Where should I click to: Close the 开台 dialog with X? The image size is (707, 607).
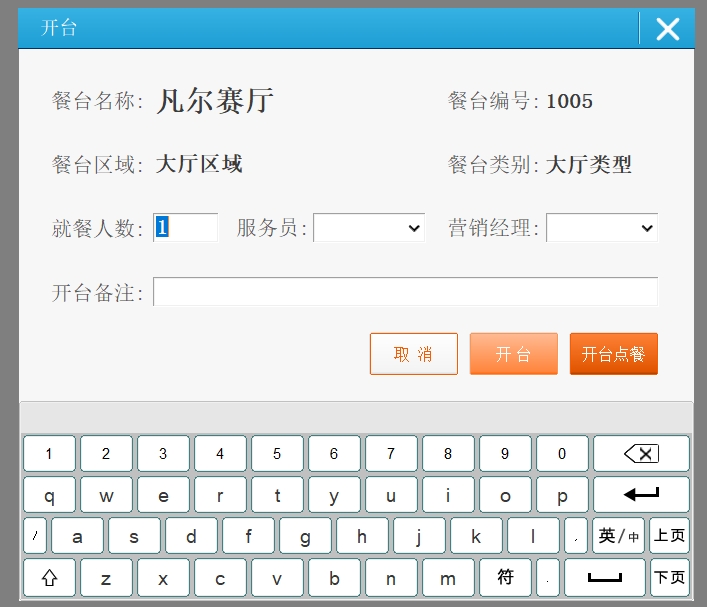[667, 29]
